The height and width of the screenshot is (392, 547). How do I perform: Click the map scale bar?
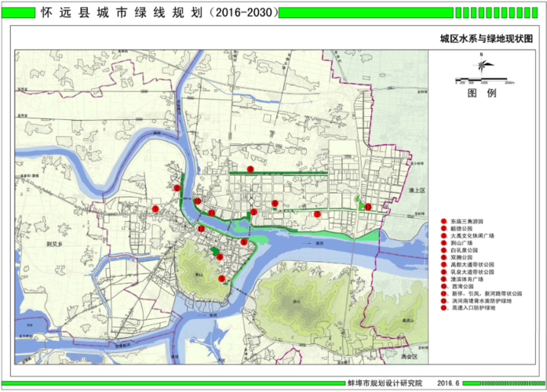point(484,81)
